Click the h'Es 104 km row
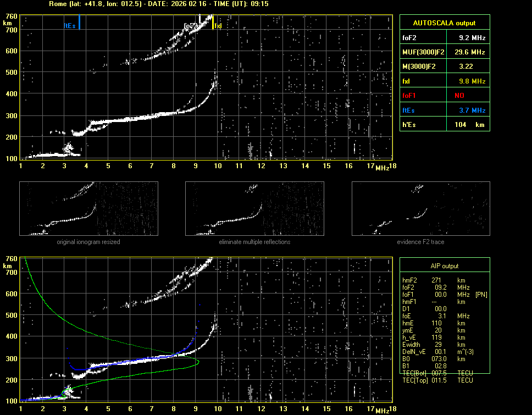 [444, 125]
